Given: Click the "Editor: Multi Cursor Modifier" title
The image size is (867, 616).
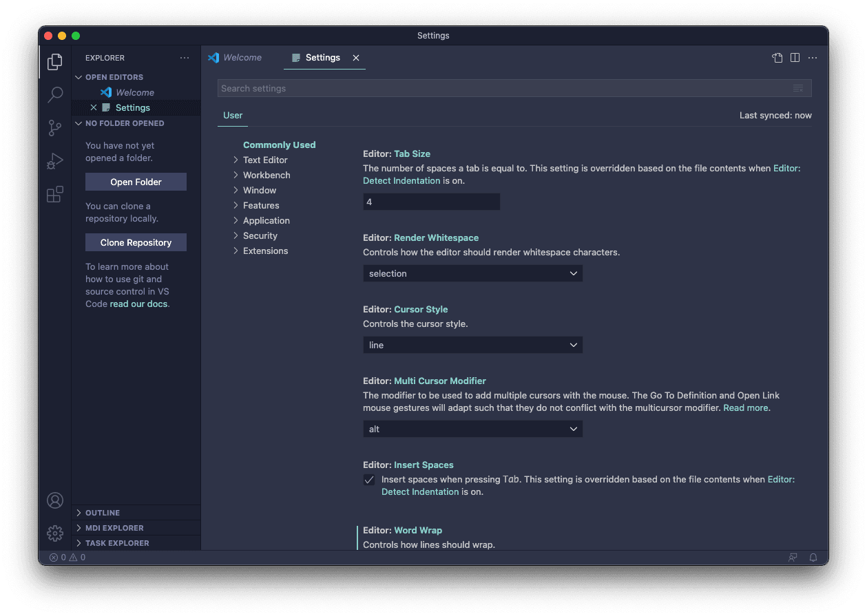Looking at the screenshot, I should (424, 381).
